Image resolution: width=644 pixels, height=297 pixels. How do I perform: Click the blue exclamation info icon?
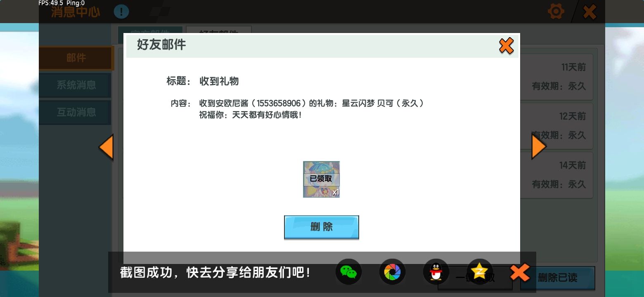point(121,12)
